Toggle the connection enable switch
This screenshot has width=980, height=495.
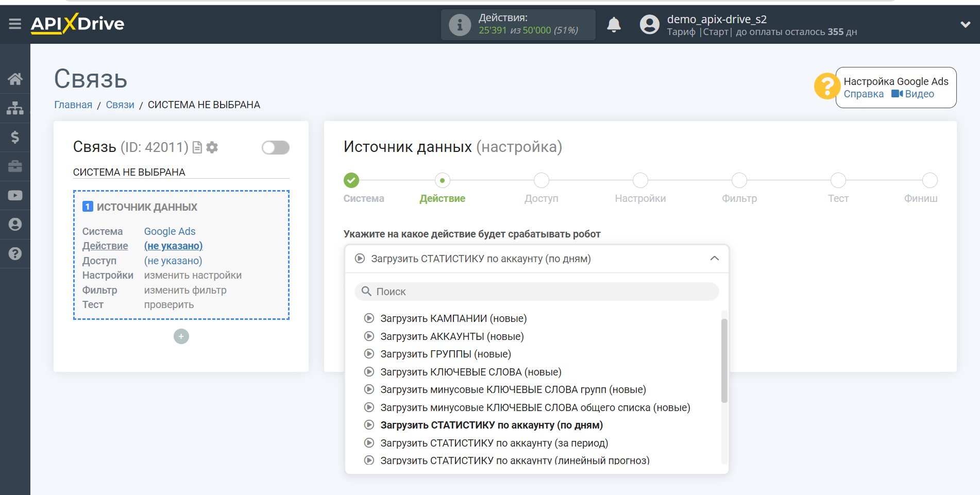[276, 148]
